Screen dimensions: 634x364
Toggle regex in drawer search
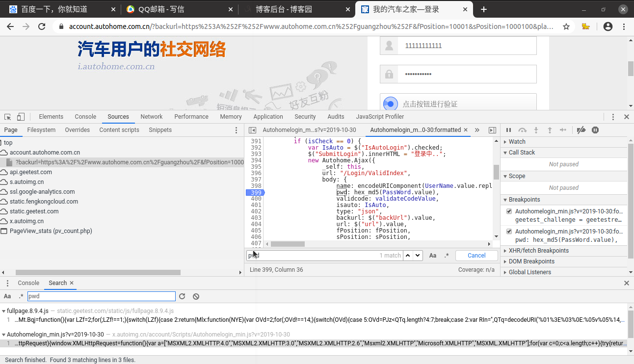click(x=21, y=296)
